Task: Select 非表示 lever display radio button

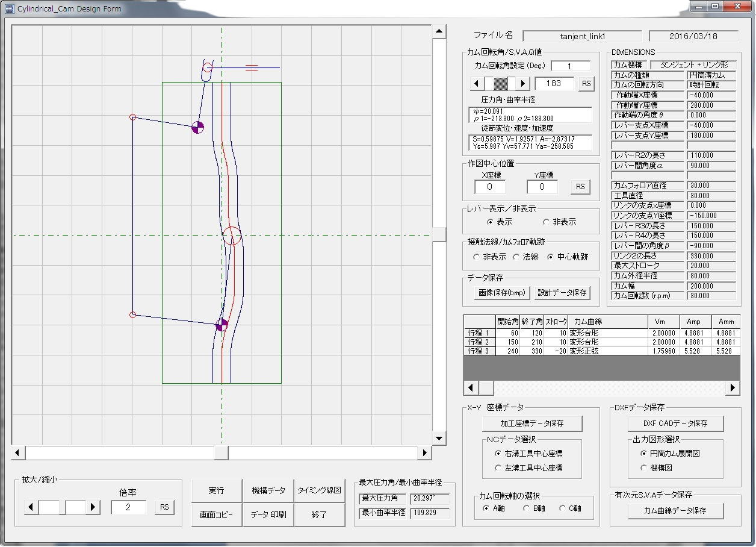Action: (547, 222)
